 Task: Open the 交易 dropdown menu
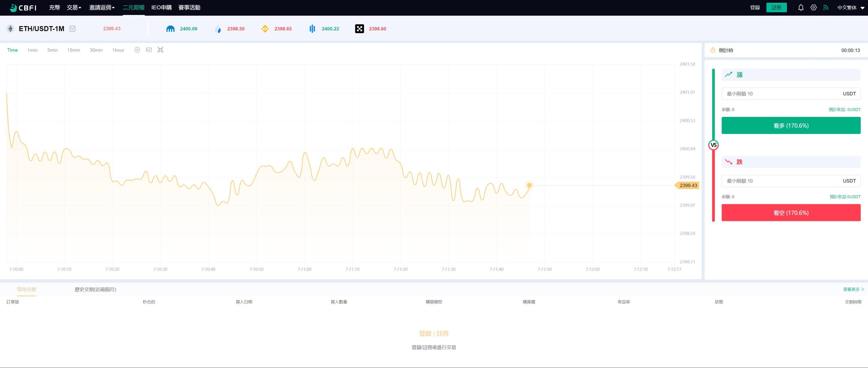[74, 7]
